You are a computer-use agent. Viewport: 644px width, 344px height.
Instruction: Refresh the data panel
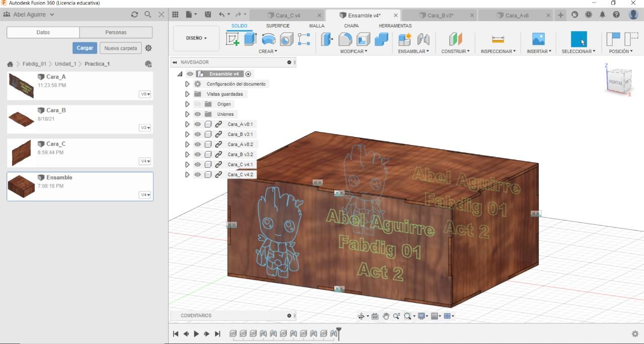(x=134, y=15)
